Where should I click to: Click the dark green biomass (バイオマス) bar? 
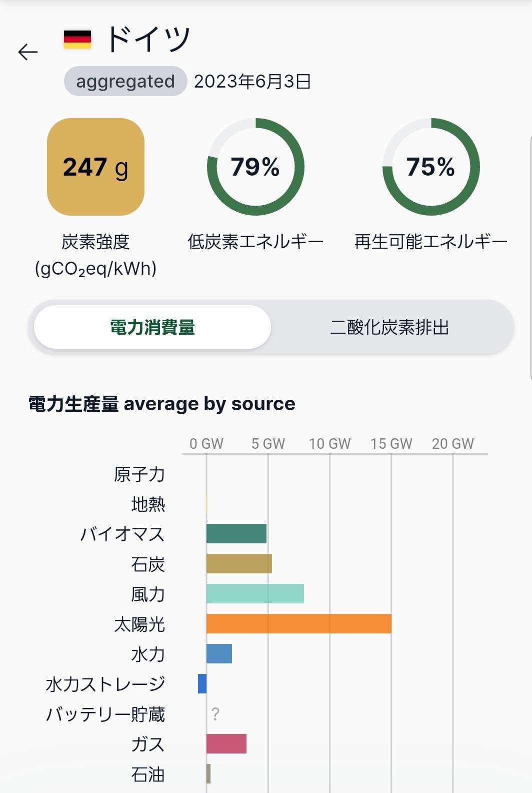(236, 534)
